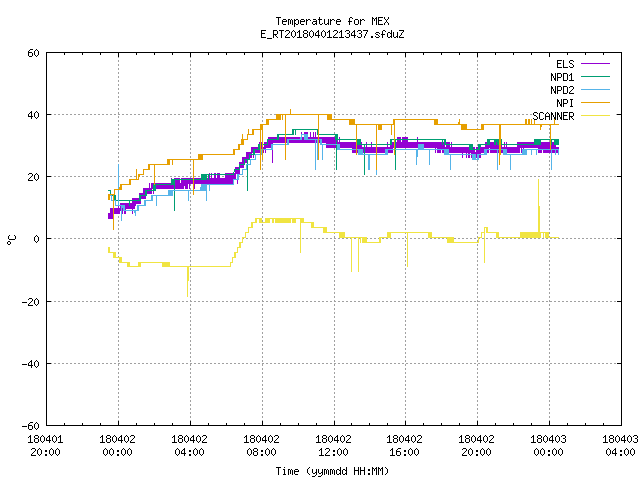Click the x-axis label 180402 08:00

click(x=261, y=446)
